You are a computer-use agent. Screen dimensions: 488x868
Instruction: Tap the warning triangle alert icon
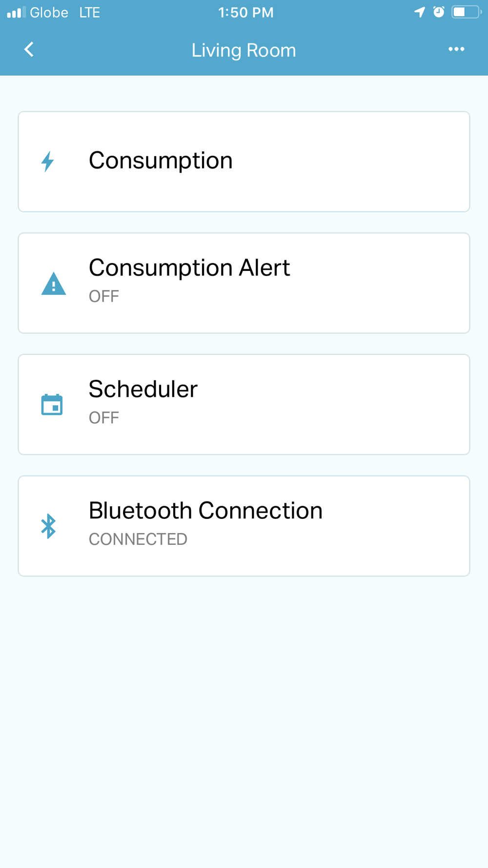point(54,283)
